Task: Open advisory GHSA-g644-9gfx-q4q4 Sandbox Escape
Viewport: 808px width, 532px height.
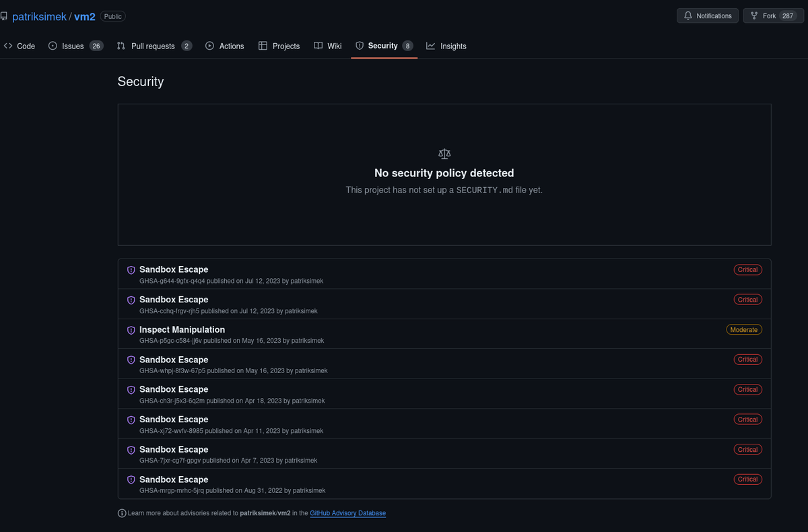Action: click(174, 269)
